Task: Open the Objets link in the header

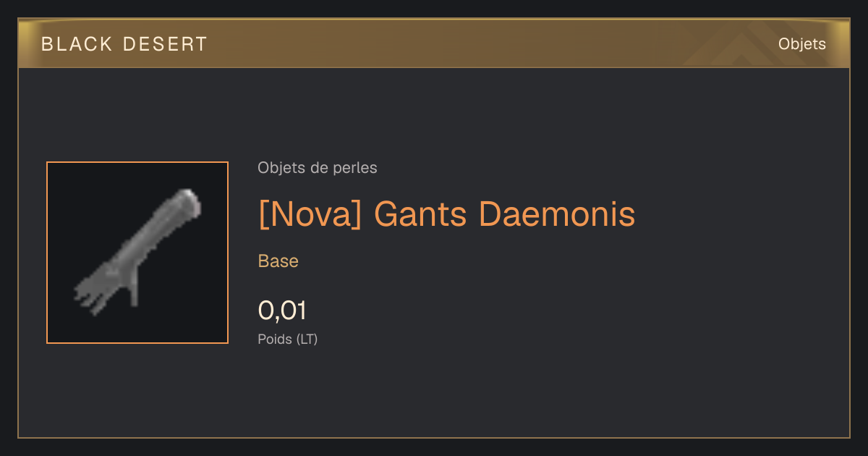Action: click(801, 43)
